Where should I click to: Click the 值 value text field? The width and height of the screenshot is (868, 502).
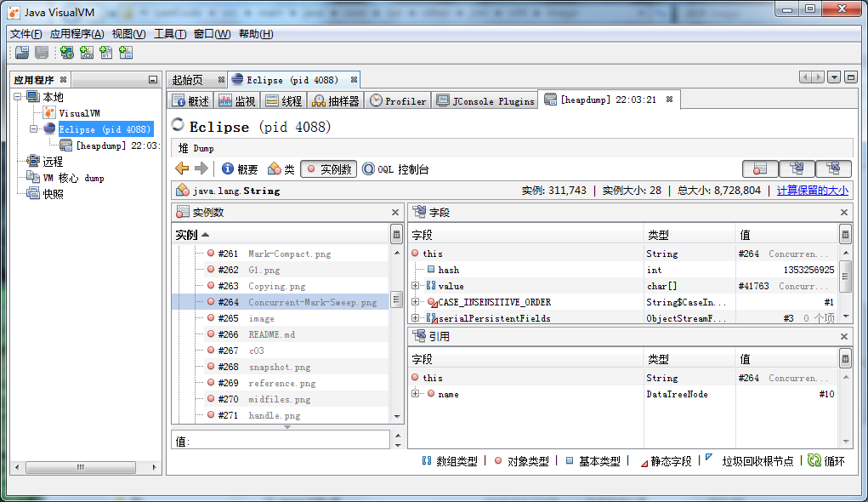click(x=281, y=441)
